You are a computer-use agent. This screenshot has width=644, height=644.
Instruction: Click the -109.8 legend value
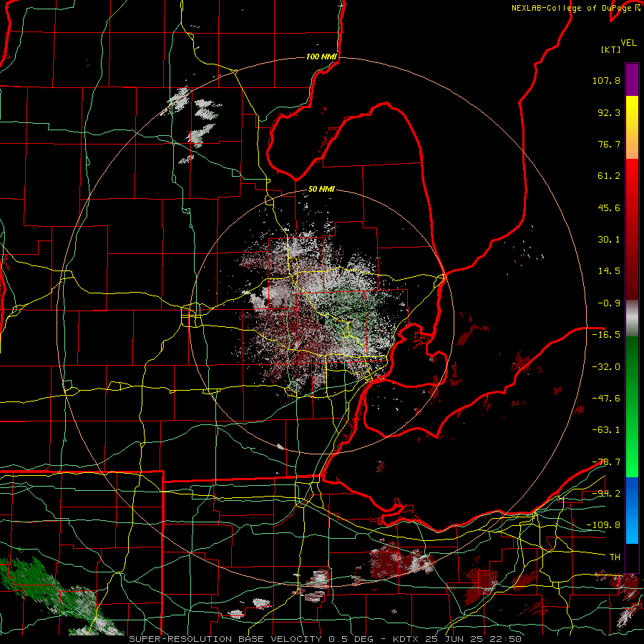pos(603,525)
